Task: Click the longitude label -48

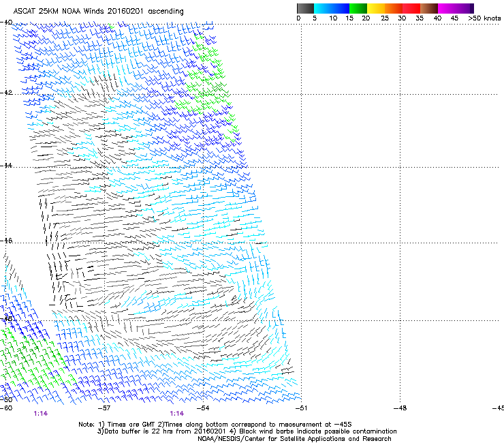Action: [x=400, y=408]
